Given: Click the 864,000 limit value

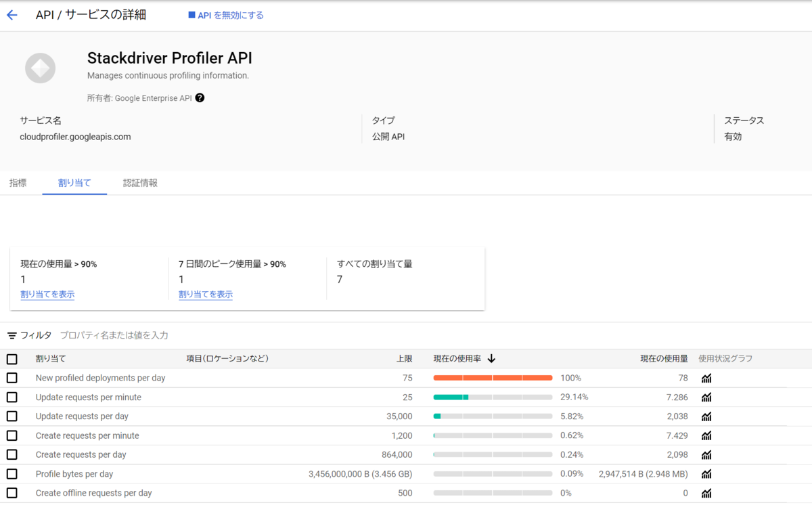Looking at the screenshot, I should [x=397, y=454].
